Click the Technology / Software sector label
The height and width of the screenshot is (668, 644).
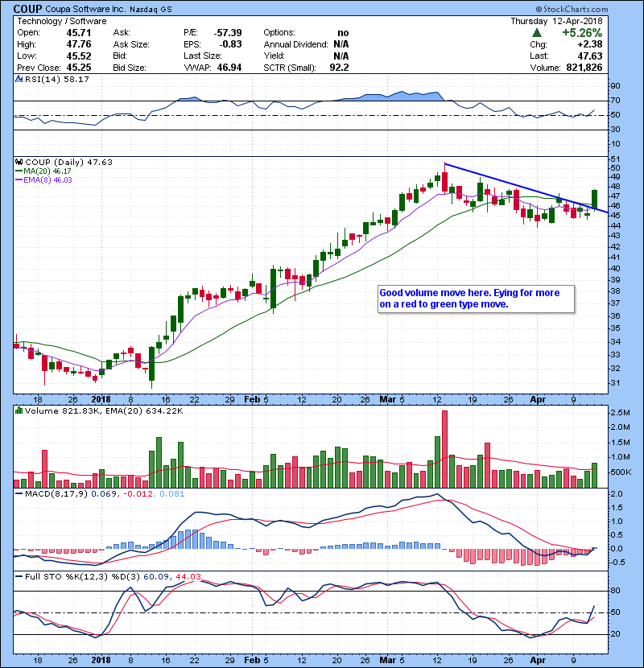point(62,21)
